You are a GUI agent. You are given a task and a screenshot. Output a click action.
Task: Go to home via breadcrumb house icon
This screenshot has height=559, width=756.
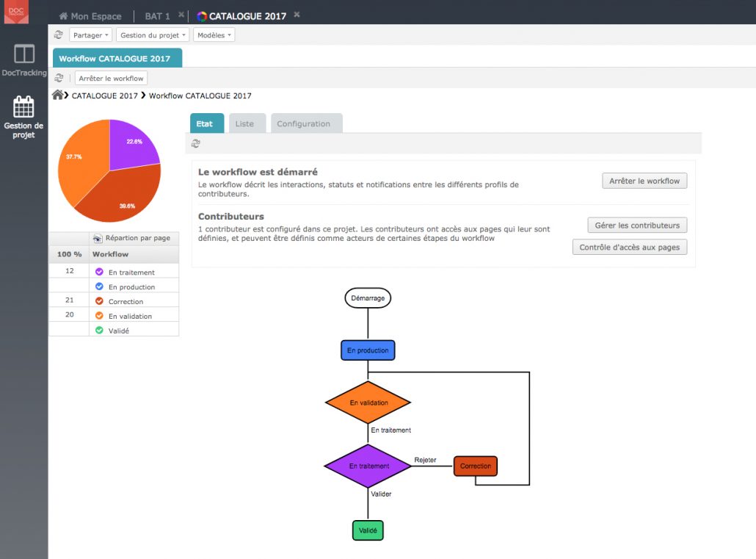[58, 95]
